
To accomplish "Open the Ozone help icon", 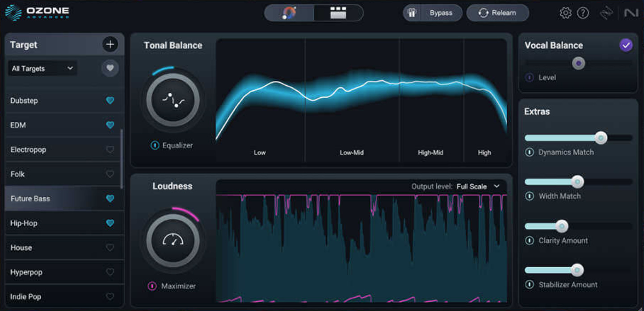I will pos(583,12).
